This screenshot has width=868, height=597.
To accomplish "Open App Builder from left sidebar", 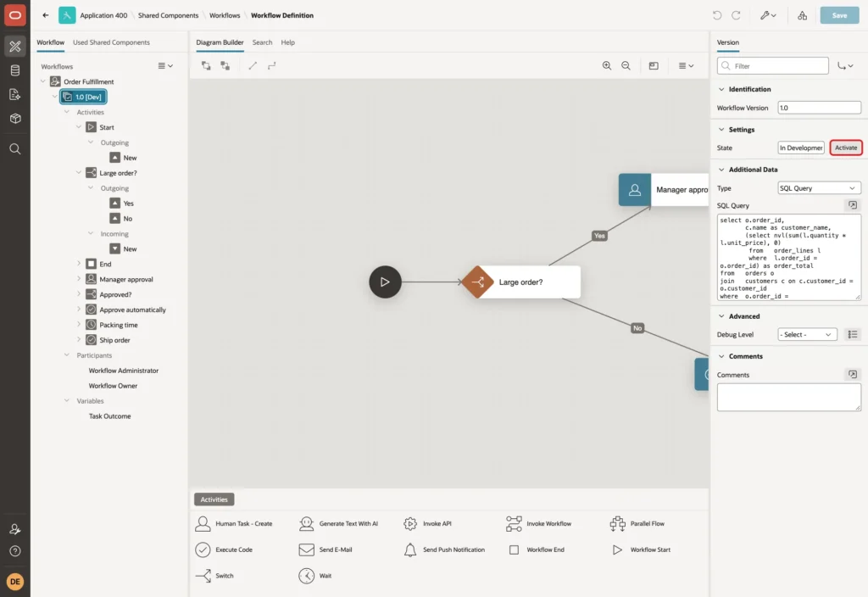I will (x=15, y=46).
